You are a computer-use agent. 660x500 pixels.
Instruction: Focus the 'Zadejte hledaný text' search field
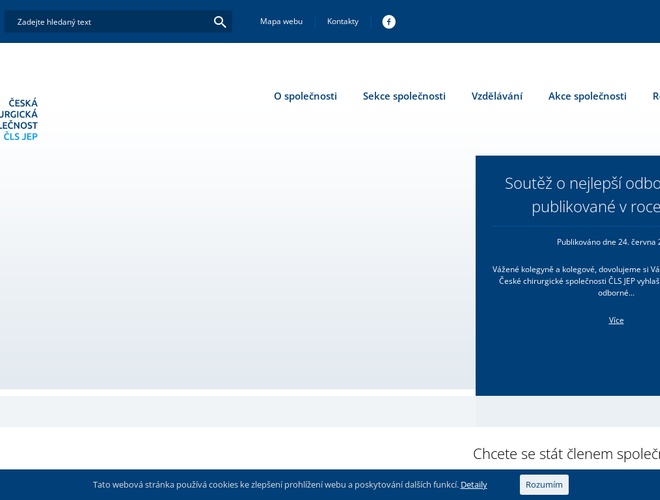[110, 22]
